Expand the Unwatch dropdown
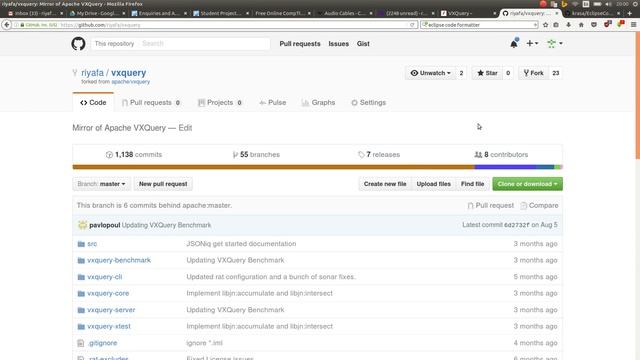The height and width of the screenshot is (360, 640). 431,73
